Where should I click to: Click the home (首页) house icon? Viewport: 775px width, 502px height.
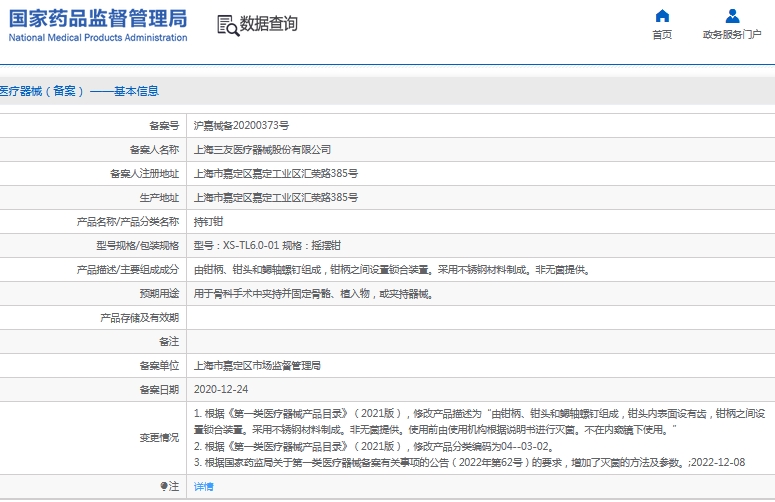[662, 16]
